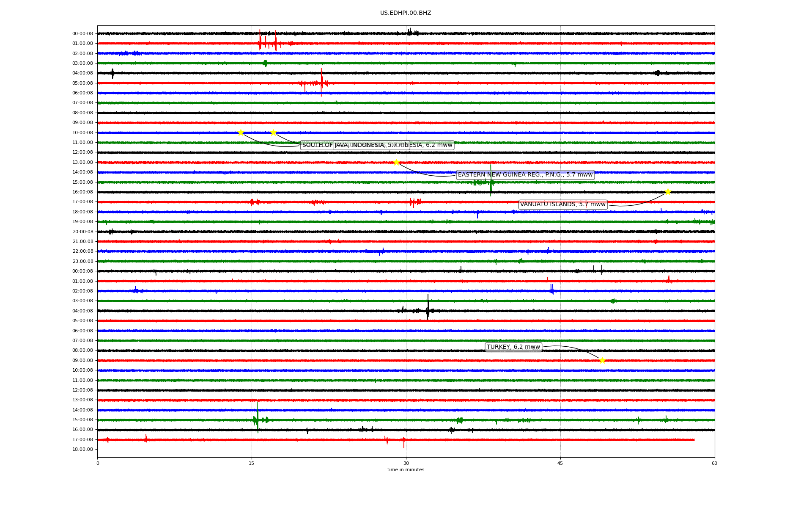812x508 pixels.
Task: Click the plot title US.EDHPI.00.BHZ
Action: pyautogui.click(x=406, y=13)
